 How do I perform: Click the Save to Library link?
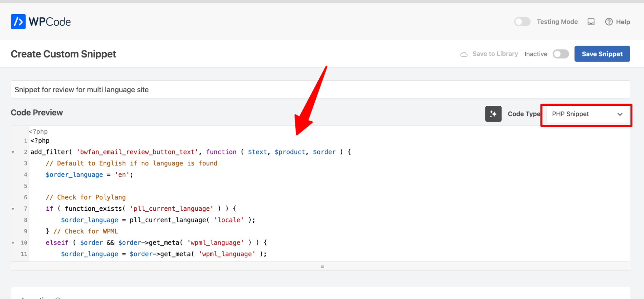495,54
